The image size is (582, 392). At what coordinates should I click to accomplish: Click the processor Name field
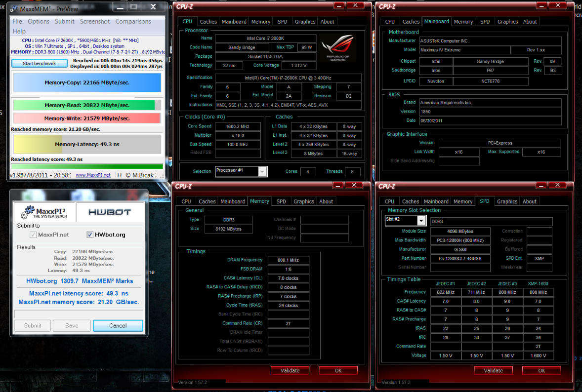265,38
